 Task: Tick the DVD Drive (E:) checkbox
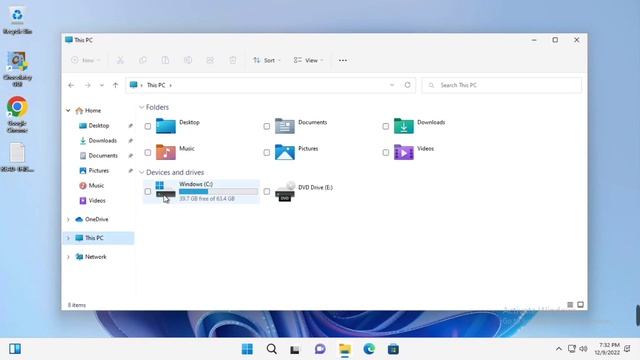tap(267, 191)
